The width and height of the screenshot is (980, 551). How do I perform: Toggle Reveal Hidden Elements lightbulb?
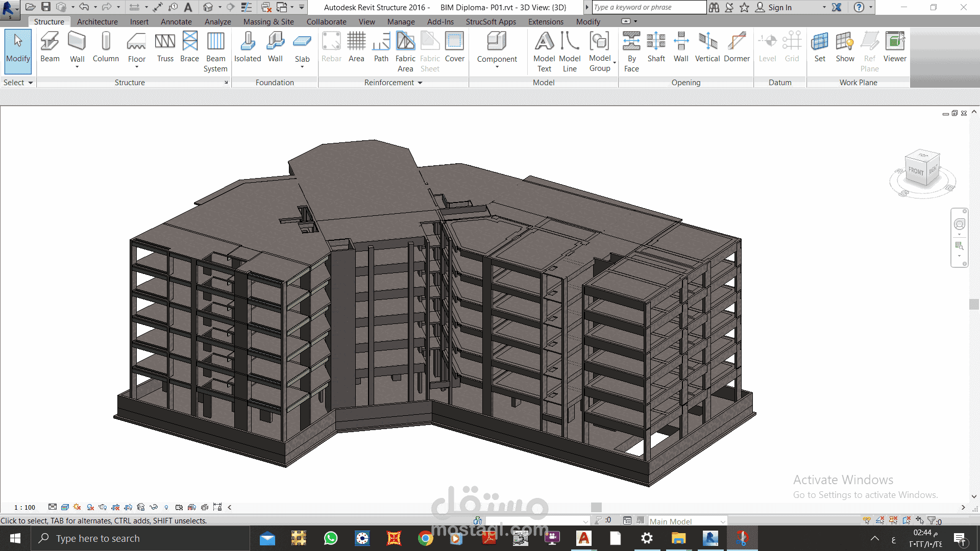point(166,507)
